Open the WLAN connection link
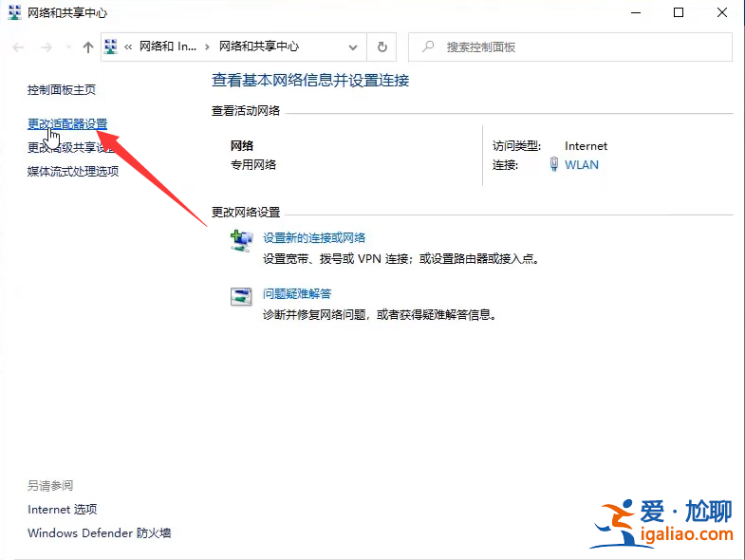 (x=582, y=165)
